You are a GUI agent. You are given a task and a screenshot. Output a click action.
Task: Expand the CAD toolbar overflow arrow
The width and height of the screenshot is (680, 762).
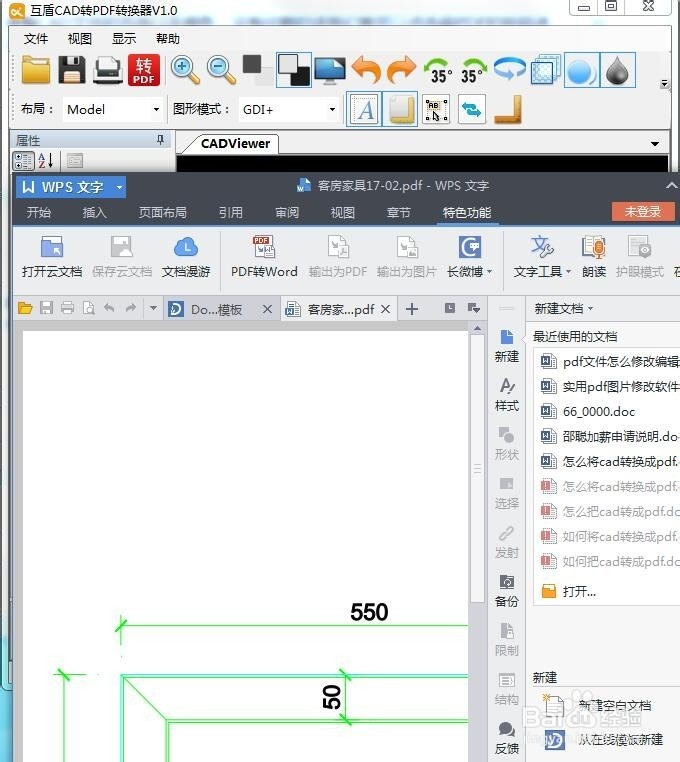tap(664, 84)
